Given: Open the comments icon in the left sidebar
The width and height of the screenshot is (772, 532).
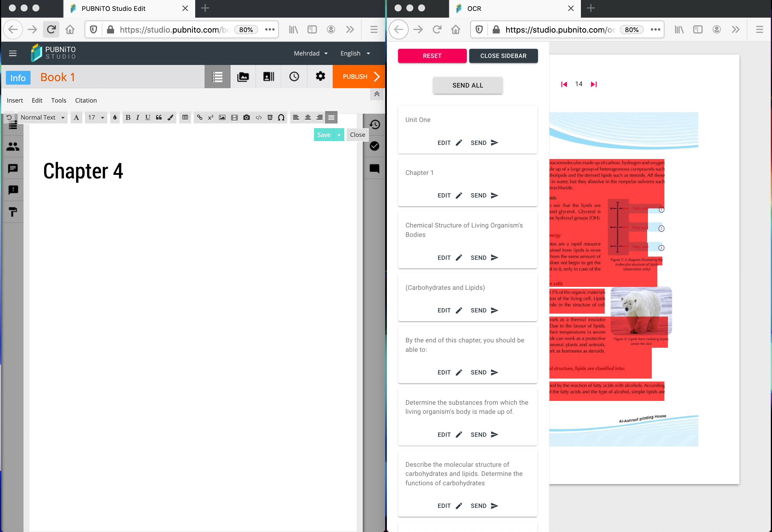Looking at the screenshot, I should [x=13, y=168].
